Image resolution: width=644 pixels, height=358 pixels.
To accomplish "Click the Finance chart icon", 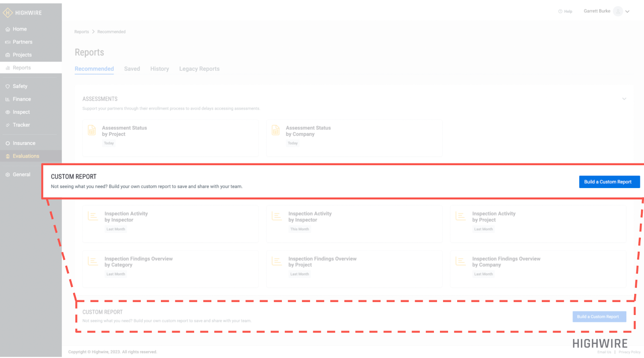I will click(8, 99).
